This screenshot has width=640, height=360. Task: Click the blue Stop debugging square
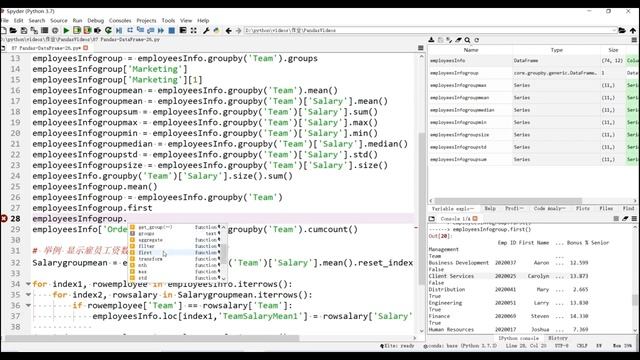click(172, 30)
